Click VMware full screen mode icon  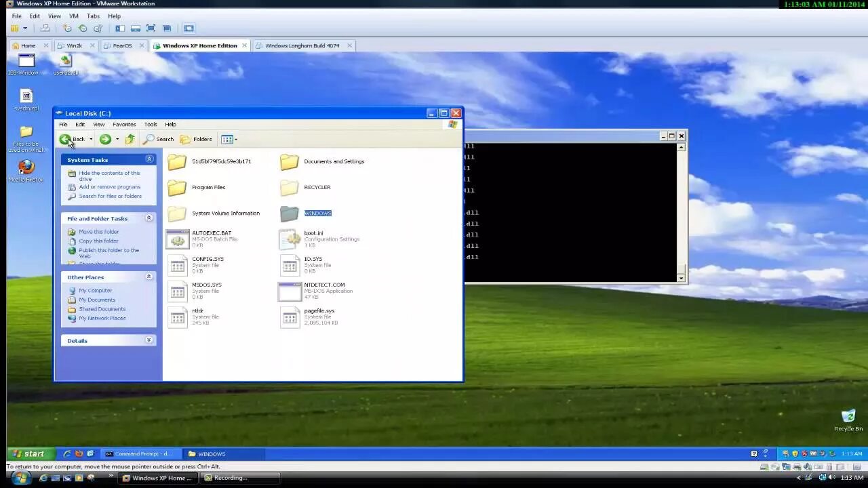tap(151, 28)
